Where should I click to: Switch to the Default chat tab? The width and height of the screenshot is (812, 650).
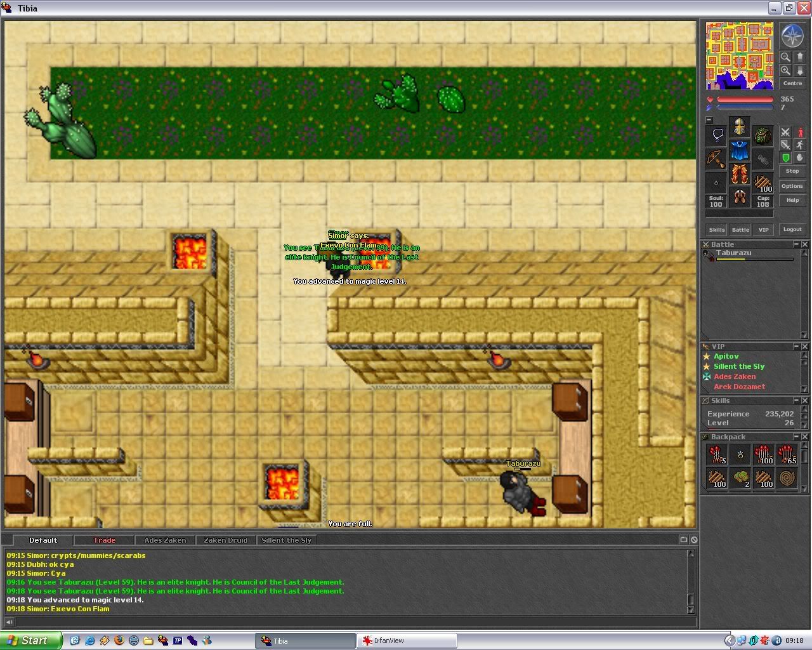click(43, 540)
